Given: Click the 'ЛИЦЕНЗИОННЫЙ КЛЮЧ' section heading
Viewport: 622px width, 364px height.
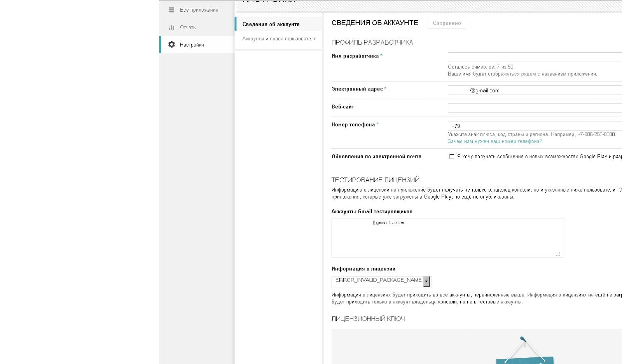Looking at the screenshot, I should [368, 319].
